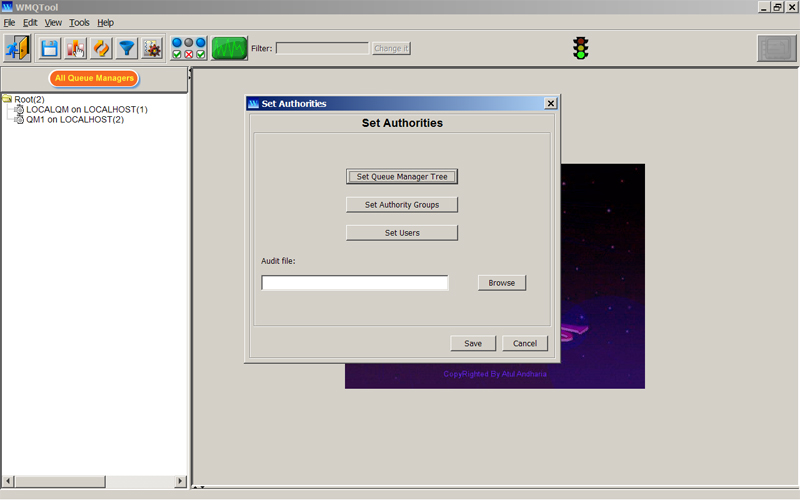This screenshot has height=500, width=800.
Task: Minimize the WMQTool main window
Action: (x=764, y=7)
